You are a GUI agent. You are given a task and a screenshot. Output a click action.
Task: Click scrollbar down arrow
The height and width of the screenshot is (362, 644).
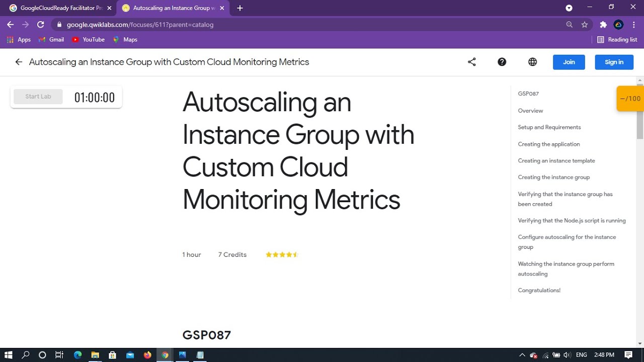pos(640,343)
